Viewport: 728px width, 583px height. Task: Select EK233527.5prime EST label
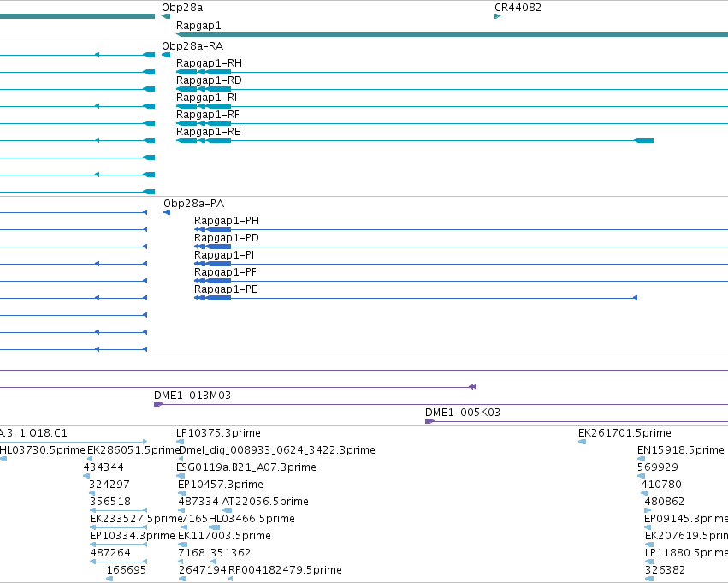[135, 519]
